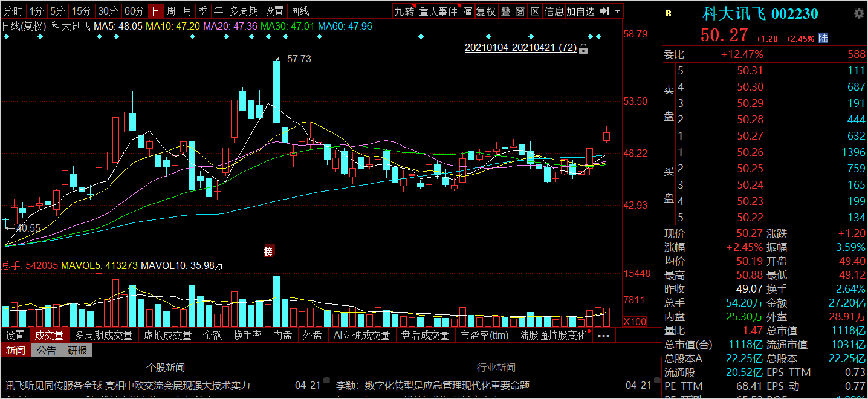
Task: Open the 信息 info panel
Action: pyautogui.click(x=554, y=11)
